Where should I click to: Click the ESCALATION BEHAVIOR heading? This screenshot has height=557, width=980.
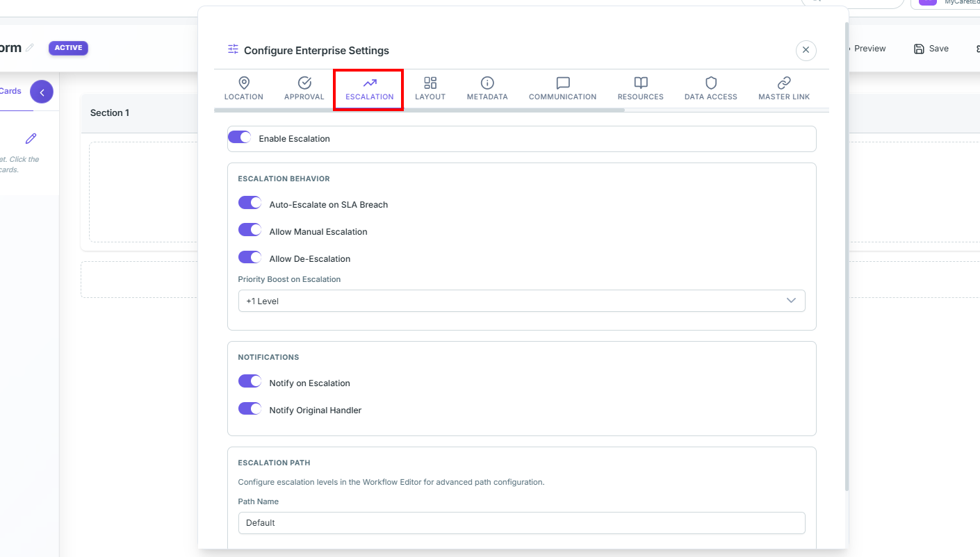pos(284,178)
